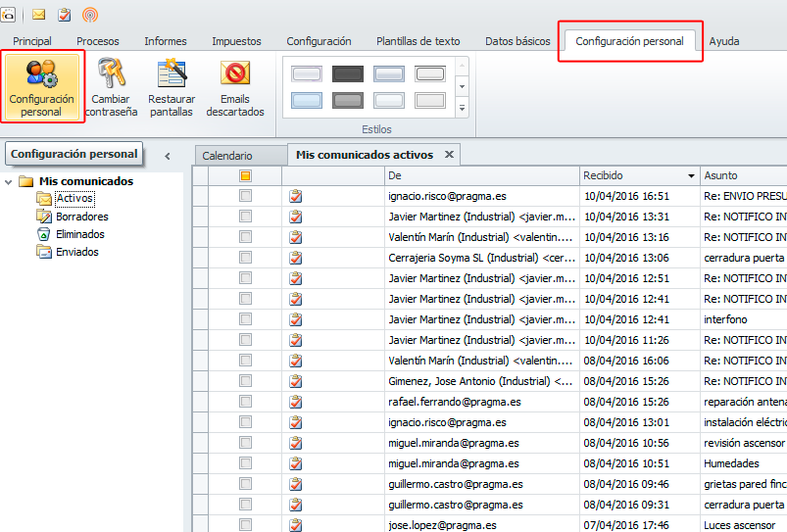787x532 pixels.
Task: Open the Plantillas de texto tab
Action: click(x=418, y=41)
